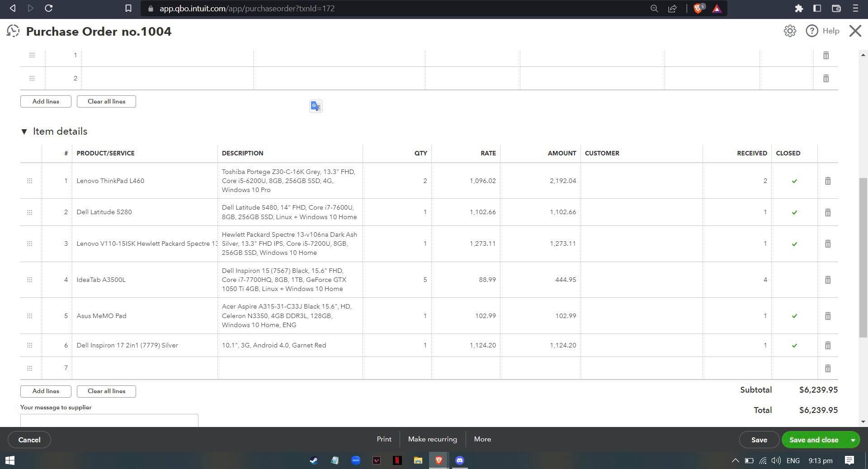Open the Help question mark icon
Viewport: 868px width, 469px height.
pos(812,31)
